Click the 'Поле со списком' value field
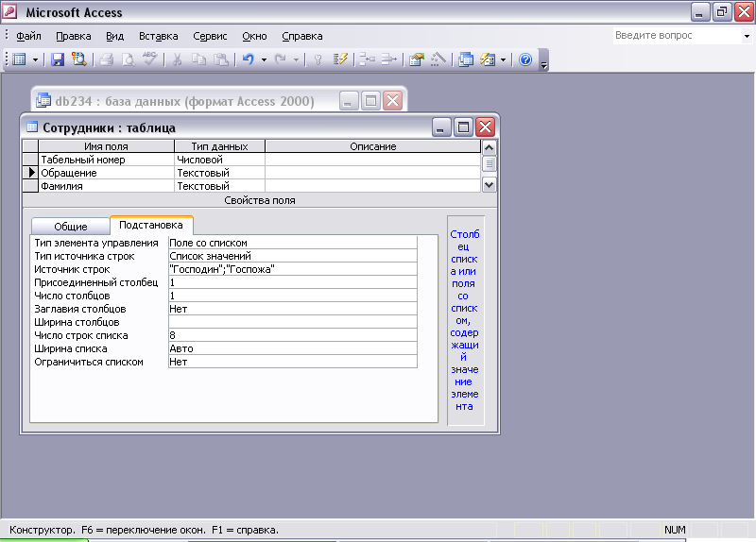Image resolution: width=756 pixels, height=542 pixels. pyautogui.click(x=292, y=243)
